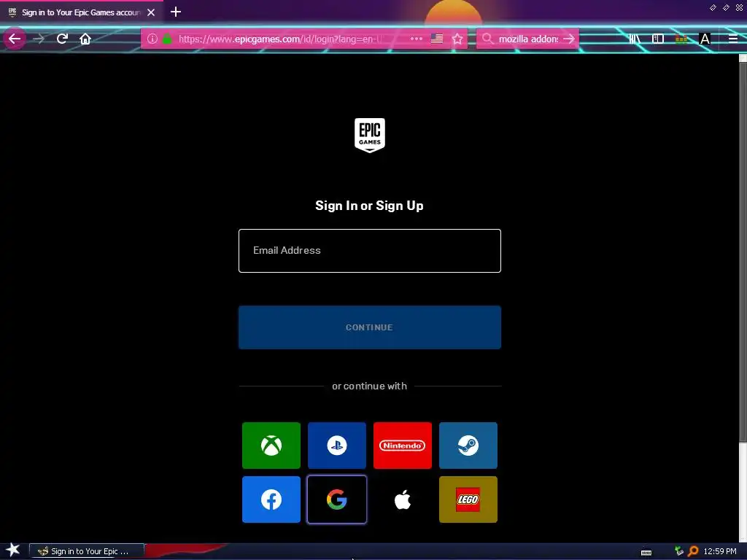The image size is (747, 560).
Task: Click the Epic Games logo
Action: pos(370,135)
